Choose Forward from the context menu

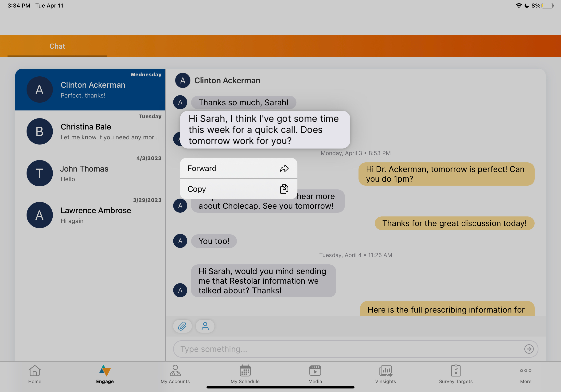238,168
